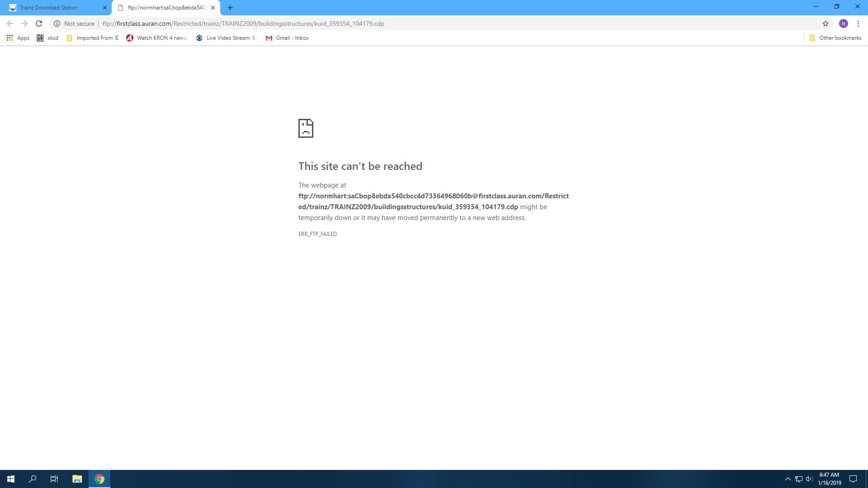Open the Windows notification center
This screenshot has height=488, width=868.
click(853, 479)
